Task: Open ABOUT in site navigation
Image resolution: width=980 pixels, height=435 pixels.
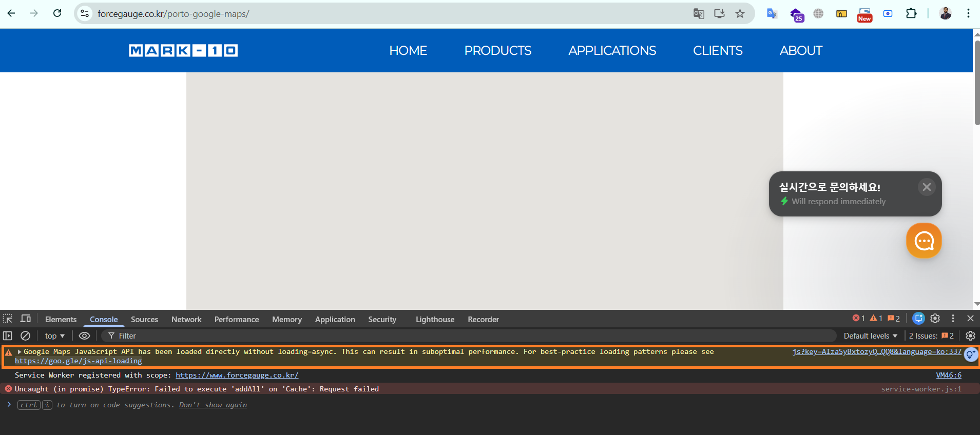Action: pos(801,50)
